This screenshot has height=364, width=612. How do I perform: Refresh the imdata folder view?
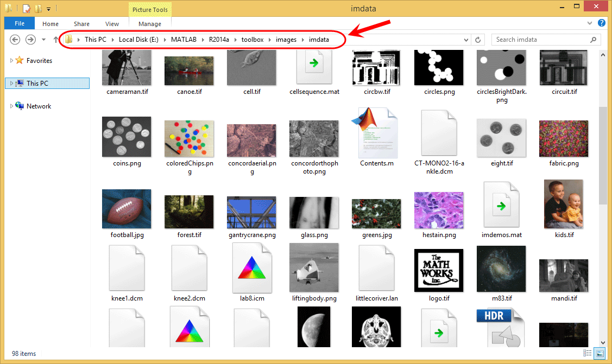tap(478, 40)
